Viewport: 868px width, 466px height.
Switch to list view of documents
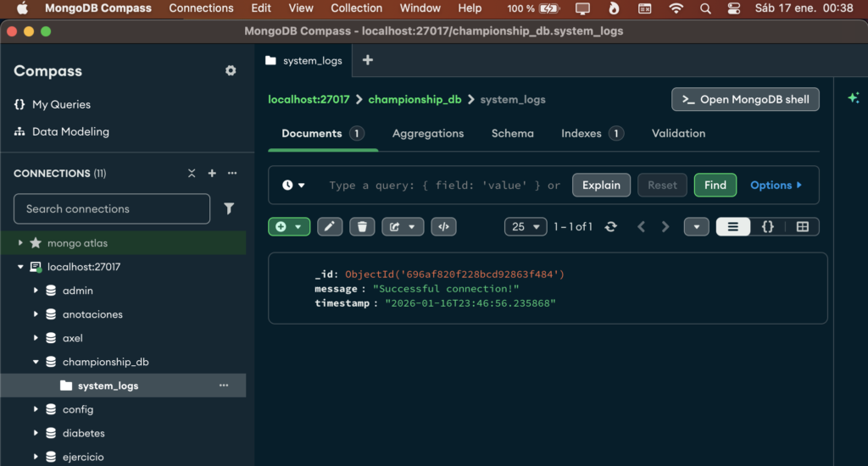[x=733, y=227]
